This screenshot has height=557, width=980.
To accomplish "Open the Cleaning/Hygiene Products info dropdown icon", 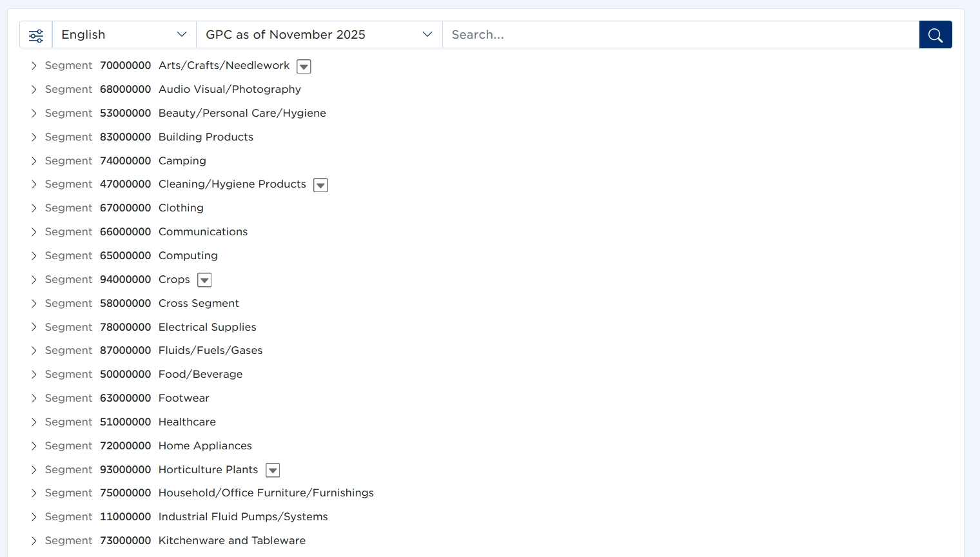I will click(320, 185).
